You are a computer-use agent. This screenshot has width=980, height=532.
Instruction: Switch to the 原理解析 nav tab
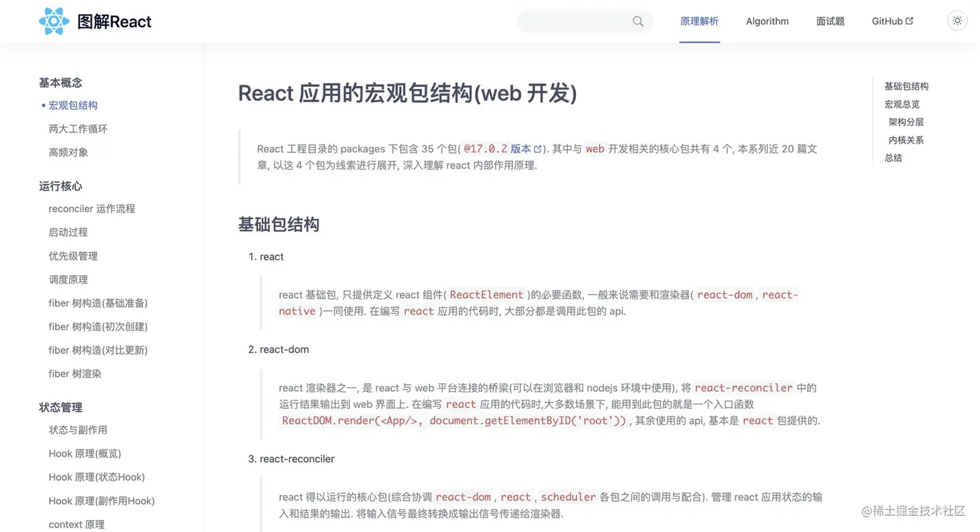pyautogui.click(x=699, y=22)
